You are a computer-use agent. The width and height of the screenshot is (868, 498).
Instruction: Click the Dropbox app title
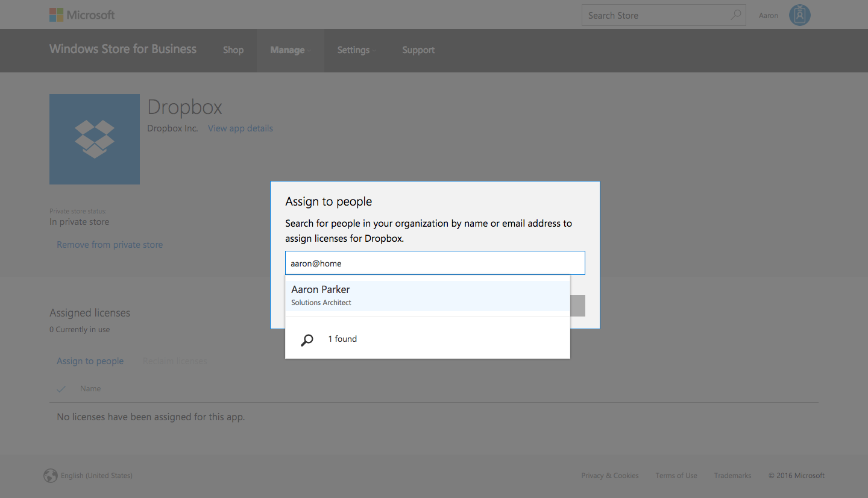(185, 107)
